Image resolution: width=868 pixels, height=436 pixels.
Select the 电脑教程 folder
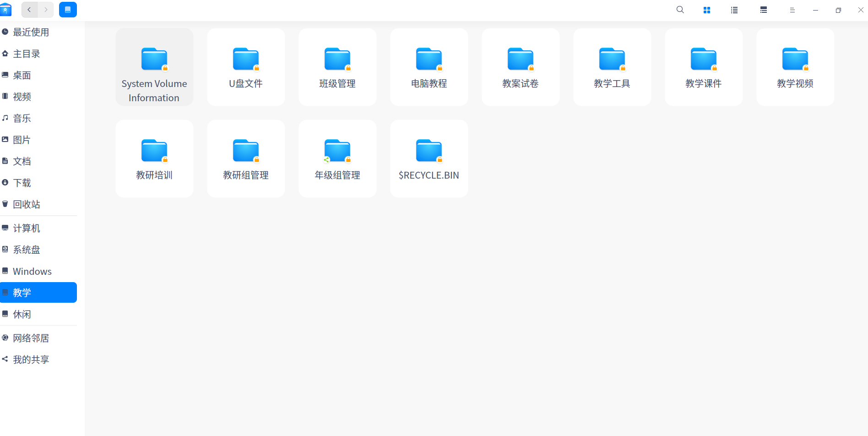click(x=429, y=67)
